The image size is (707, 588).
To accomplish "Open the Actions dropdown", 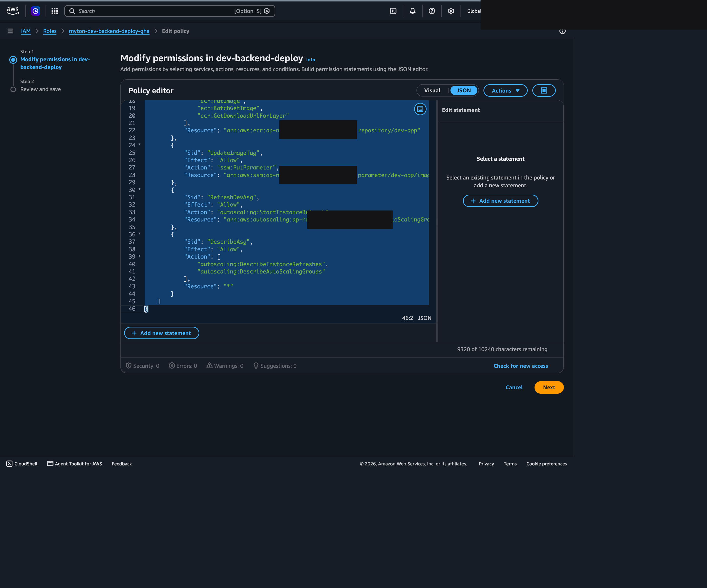I will [505, 91].
